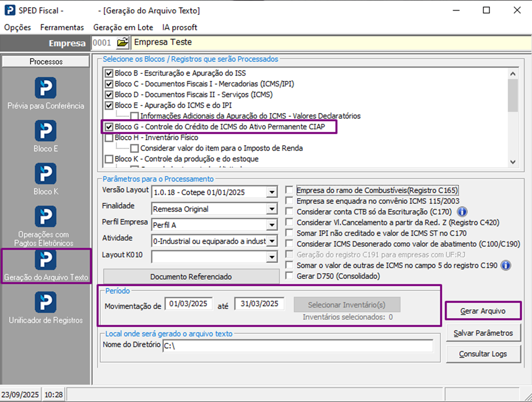Enable Bloco H Inventário Físico checkbox
Image resolution: width=532 pixels, height=402 pixels.
109,138
